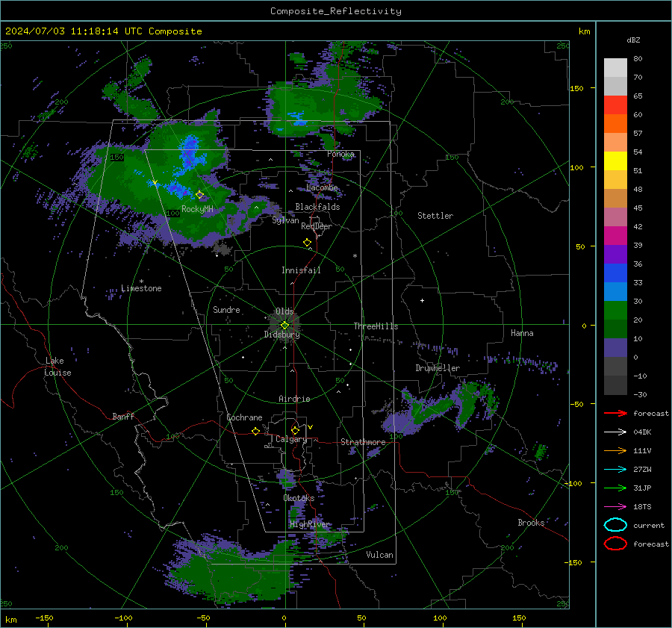Screen dimensions: 672x628
Task: Click the Lake Louise label
Action: 57,367
